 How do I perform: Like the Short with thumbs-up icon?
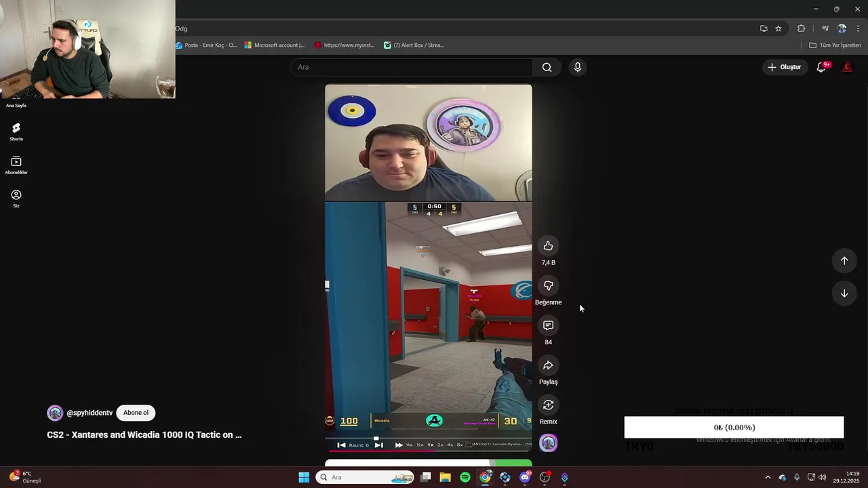pyautogui.click(x=548, y=246)
